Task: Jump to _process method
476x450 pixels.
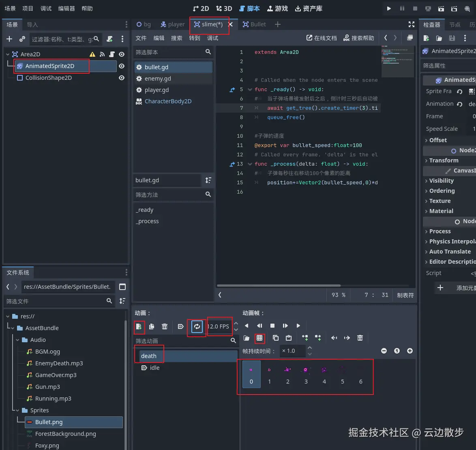Action: 174,221
